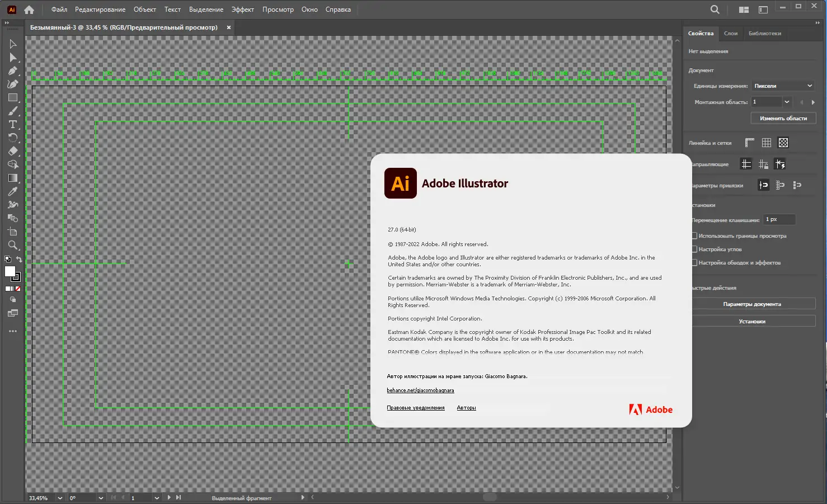Screen dimensions: 827x504
Task: Select the Curvature tool
Action: pos(13,84)
